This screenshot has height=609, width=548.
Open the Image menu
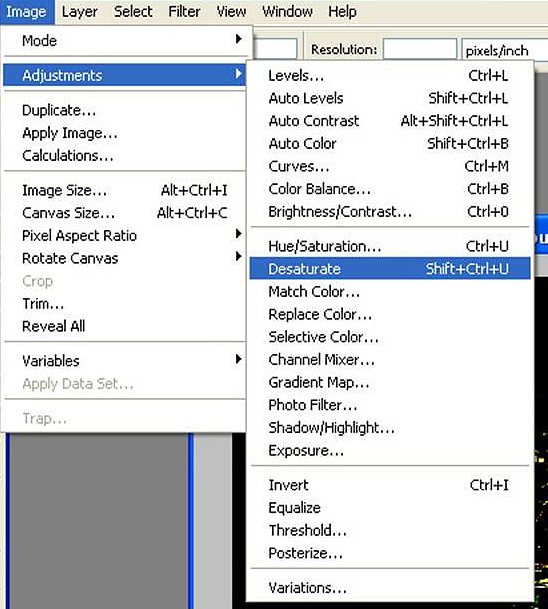click(26, 12)
